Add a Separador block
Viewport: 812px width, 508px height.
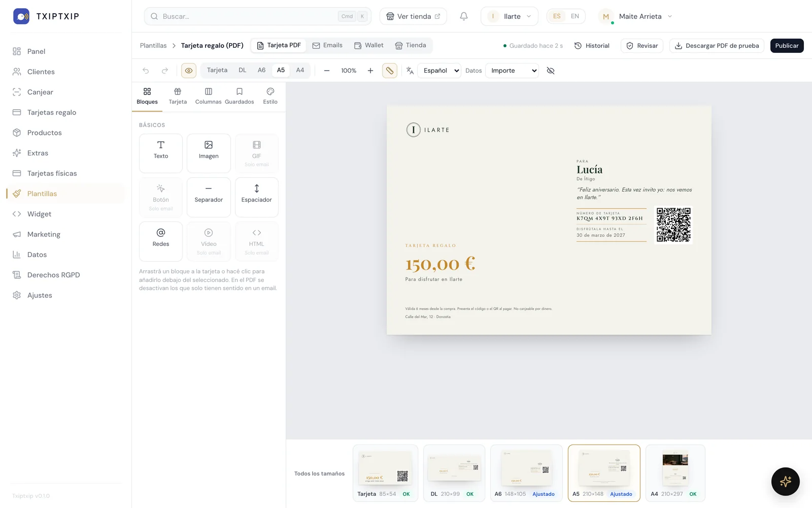tap(209, 197)
